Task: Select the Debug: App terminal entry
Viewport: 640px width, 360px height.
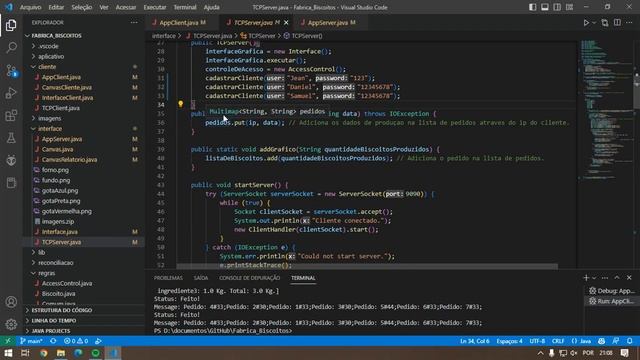Action: point(611,291)
